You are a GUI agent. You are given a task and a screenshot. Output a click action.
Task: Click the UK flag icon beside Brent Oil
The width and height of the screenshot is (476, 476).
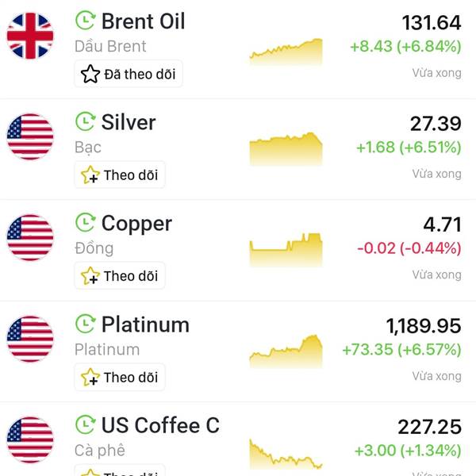pos(30,36)
